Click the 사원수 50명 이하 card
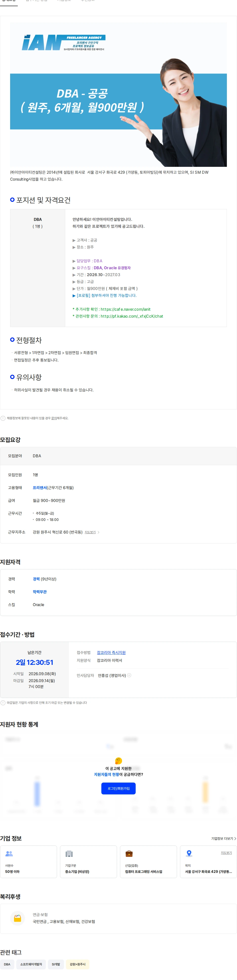Image resolution: width=237 pixels, height=980 pixels. click(29, 862)
